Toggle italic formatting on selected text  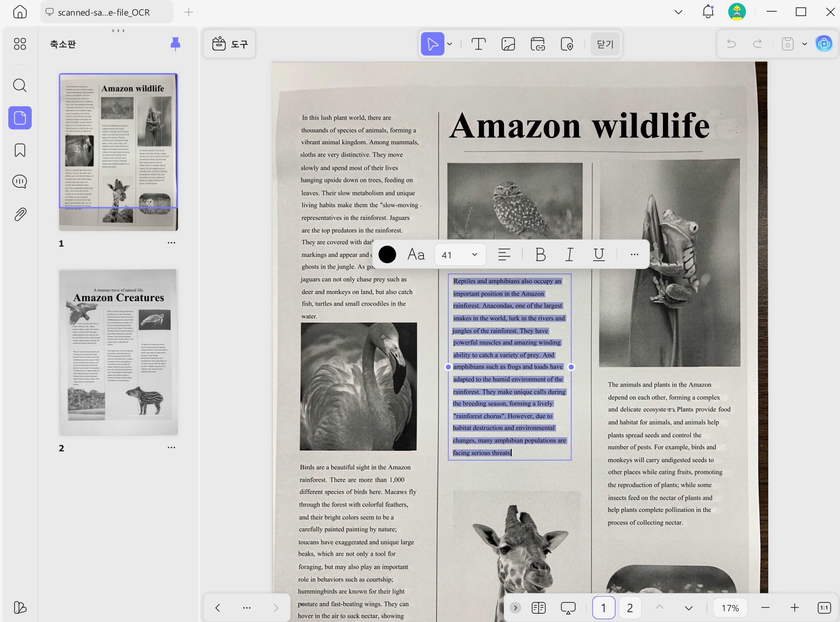569,254
